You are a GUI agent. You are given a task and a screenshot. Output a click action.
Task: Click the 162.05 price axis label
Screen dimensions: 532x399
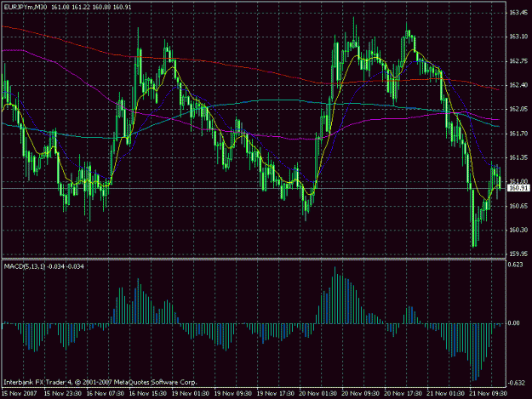[517, 109]
